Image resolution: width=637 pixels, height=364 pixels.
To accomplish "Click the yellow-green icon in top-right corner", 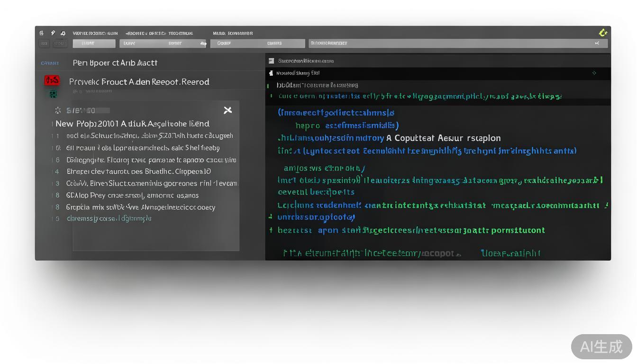I will point(602,33).
